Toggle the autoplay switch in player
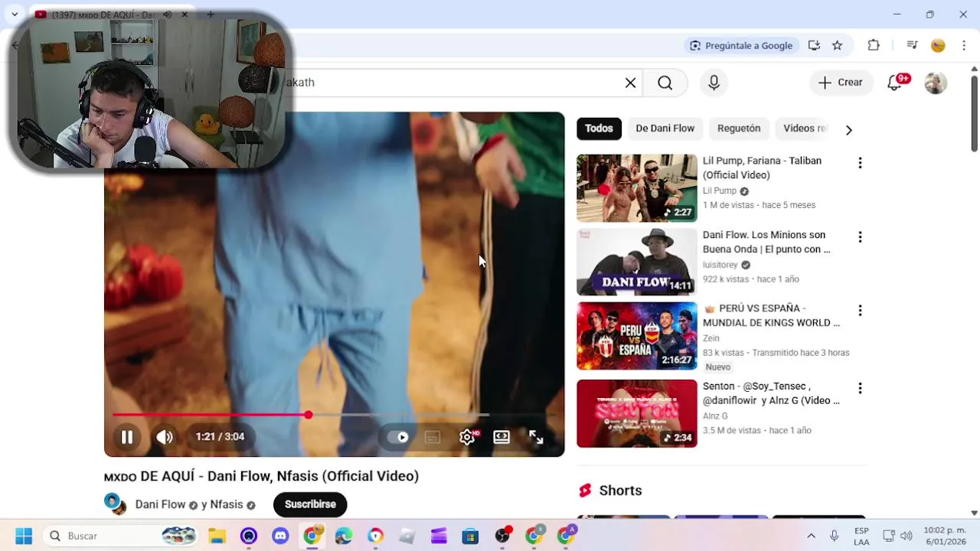This screenshot has width=980, height=551. [398, 437]
